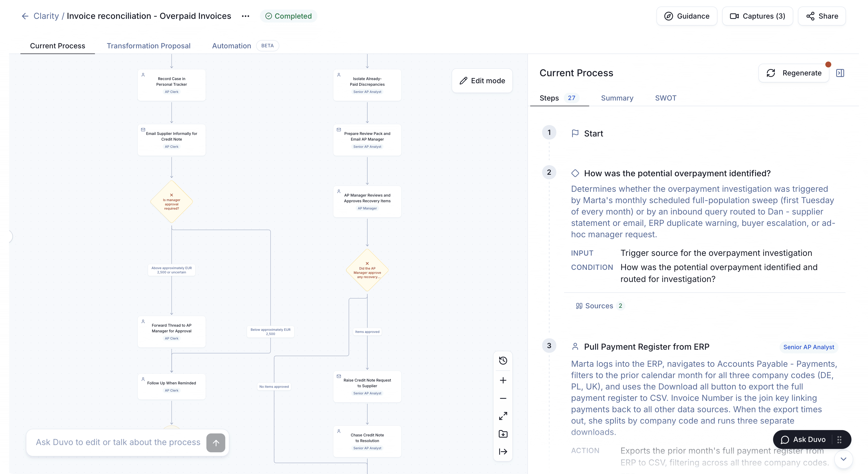The width and height of the screenshot is (868, 474).
Task: Click the 'Above approximately EUR 2,500 or uncertain' edge label
Action: [171, 270]
